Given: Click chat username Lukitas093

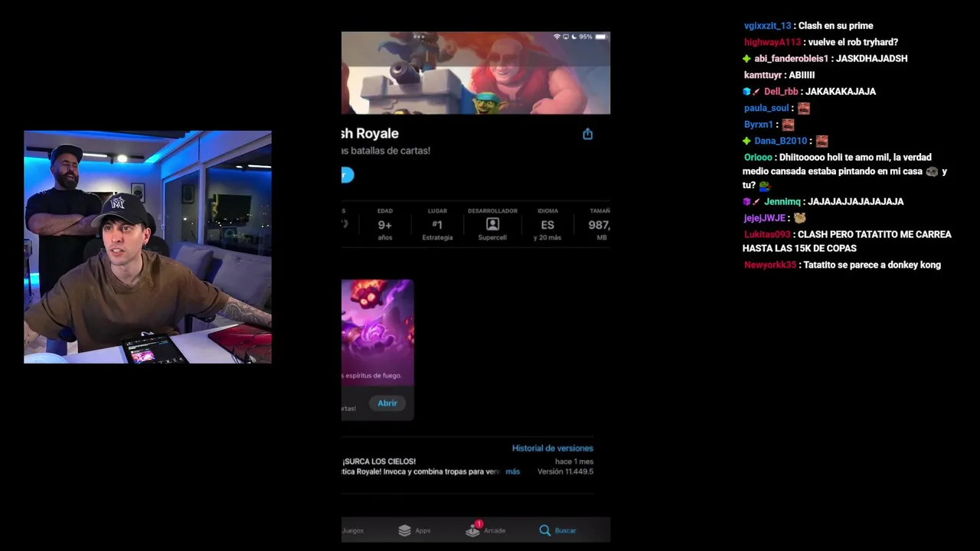Looking at the screenshot, I should [x=766, y=235].
